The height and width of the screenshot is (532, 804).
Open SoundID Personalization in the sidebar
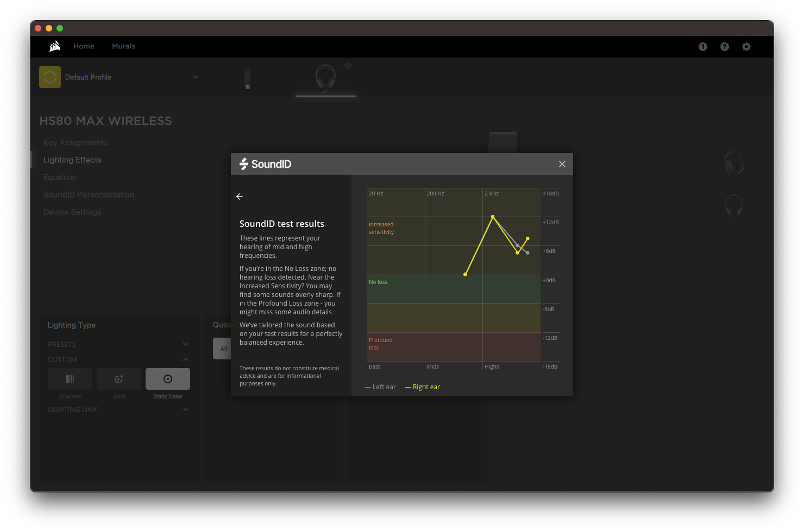point(89,195)
